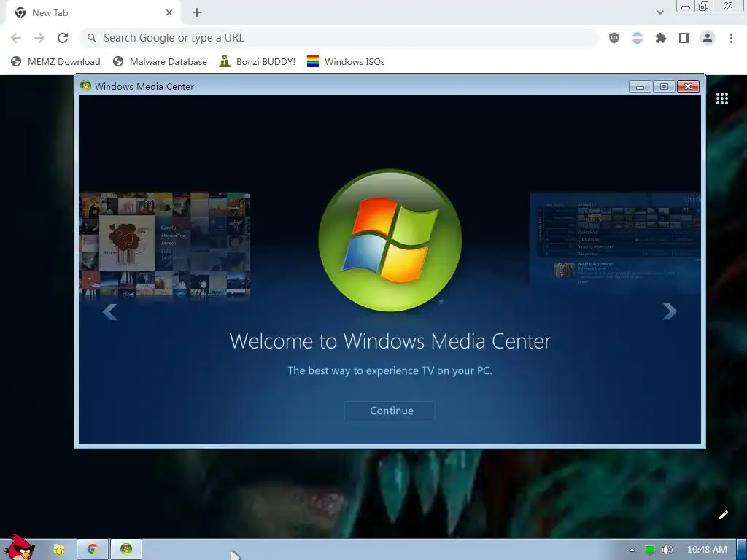Select the music library thumbnail on the left
The height and width of the screenshot is (560, 747).
click(x=165, y=245)
